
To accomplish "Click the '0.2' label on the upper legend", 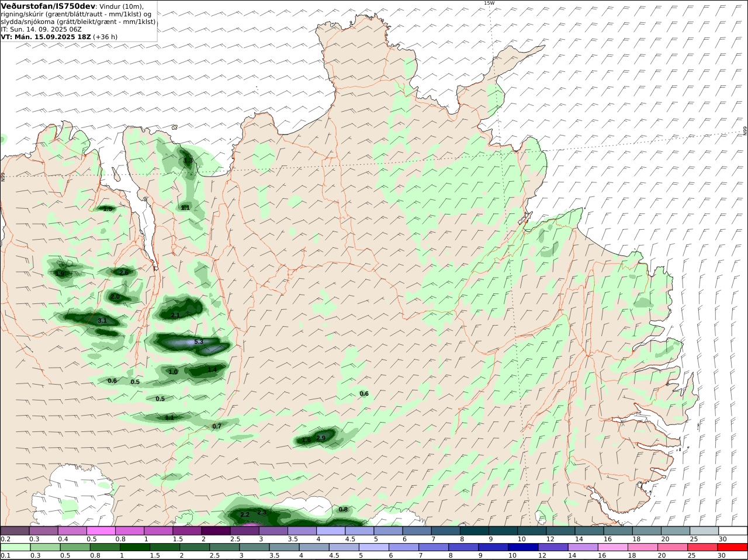I will (6, 539).
